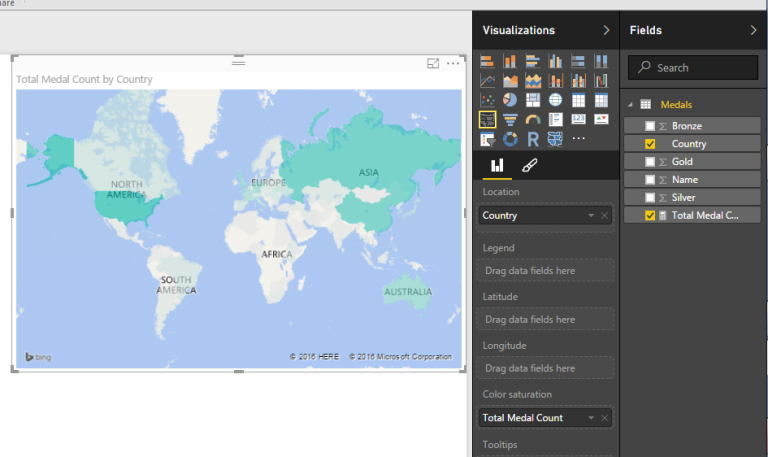The image size is (768, 457).
Task: Switch to the Format paintbrush tab
Action: [530, 166]
